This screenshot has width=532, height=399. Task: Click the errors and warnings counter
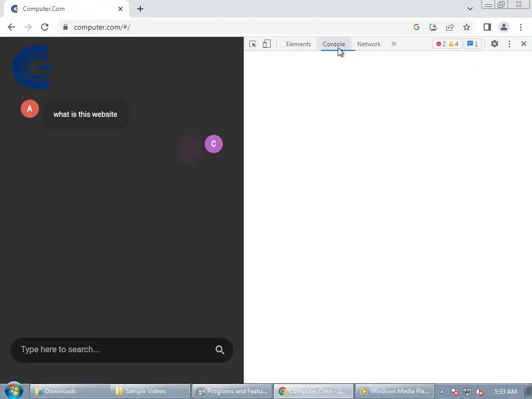pyautogui.click(x=447, y=44)
